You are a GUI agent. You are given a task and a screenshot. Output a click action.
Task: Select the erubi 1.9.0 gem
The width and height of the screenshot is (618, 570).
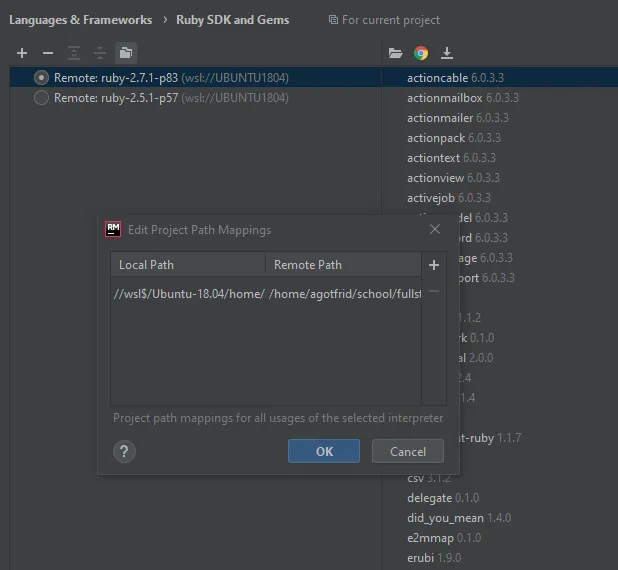[x=434, y=558]
